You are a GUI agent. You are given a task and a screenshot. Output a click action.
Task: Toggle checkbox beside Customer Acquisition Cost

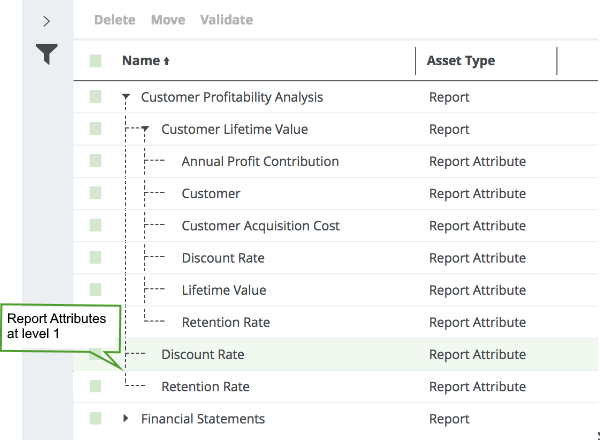coord(95,226)
